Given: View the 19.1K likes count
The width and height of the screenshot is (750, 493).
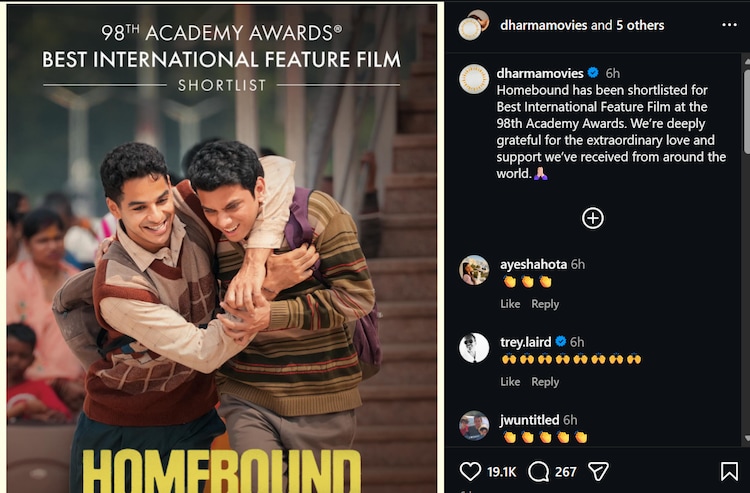Looking at the screenshot, I should click(x=501, y=472).
